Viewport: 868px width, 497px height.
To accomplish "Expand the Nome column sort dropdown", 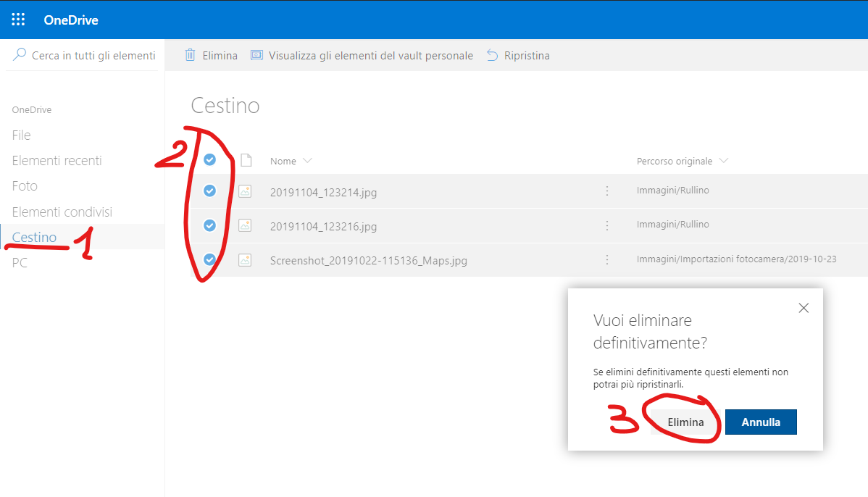I will 307,161.
